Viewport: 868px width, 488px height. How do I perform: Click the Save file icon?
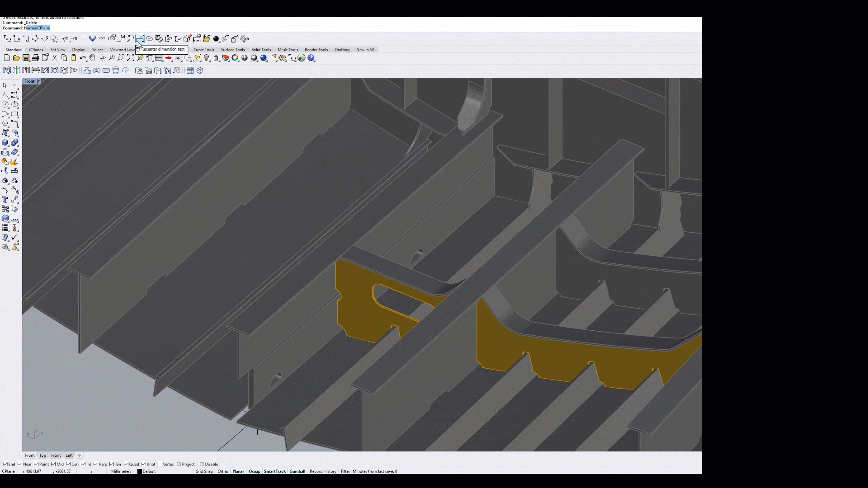(26, 58)
